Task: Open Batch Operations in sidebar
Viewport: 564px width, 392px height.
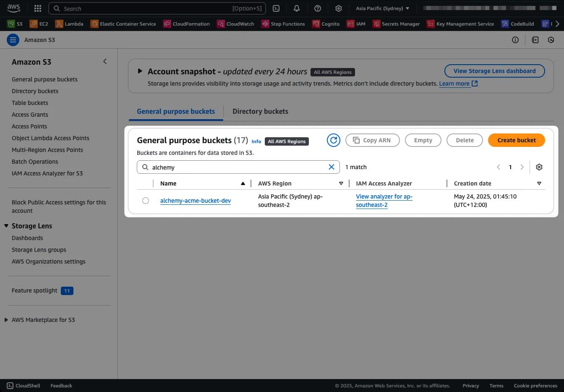Action: (x=35, y=162)
